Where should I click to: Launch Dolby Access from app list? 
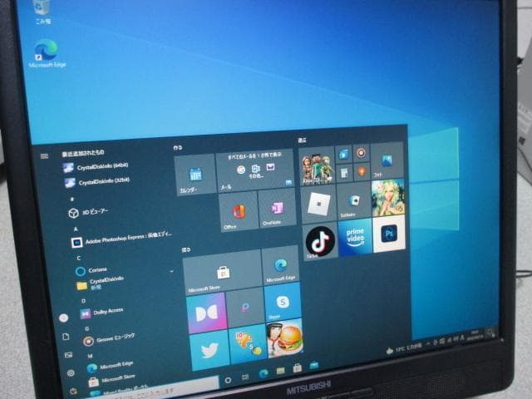pyautogui.click(x=101, y=313)
